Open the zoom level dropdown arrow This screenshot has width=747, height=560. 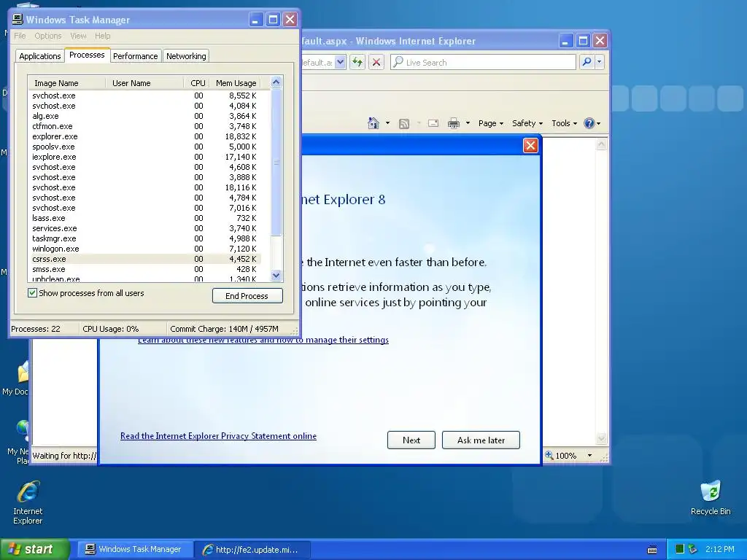[589, 456]
